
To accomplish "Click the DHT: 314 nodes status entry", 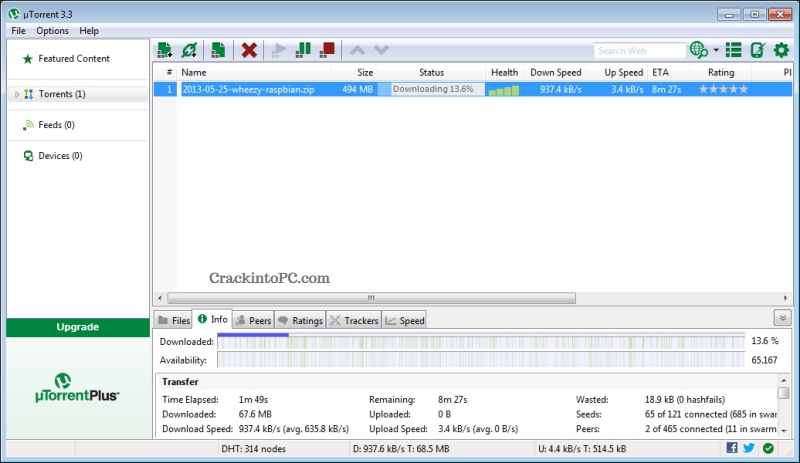I will pos(254,449).
